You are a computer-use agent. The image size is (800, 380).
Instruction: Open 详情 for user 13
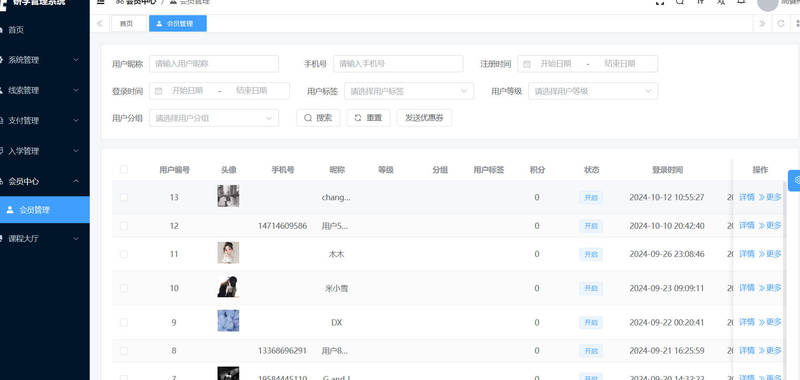(x=747, y=197)
